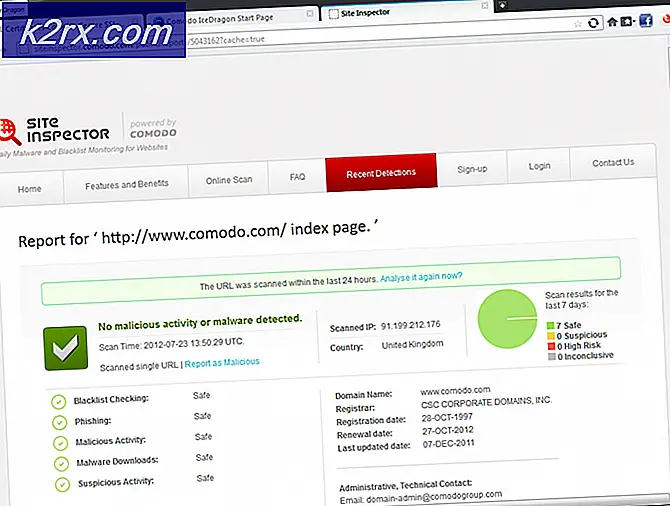The height and width of the screenshot is (506, 670).
Task: Click the browser home icon
Action: 612,21
